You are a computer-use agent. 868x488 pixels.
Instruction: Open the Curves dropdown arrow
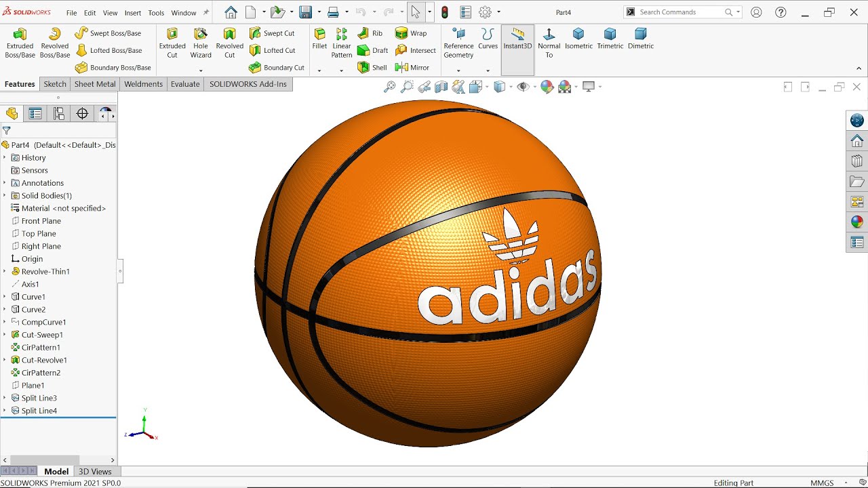point(488,70)
